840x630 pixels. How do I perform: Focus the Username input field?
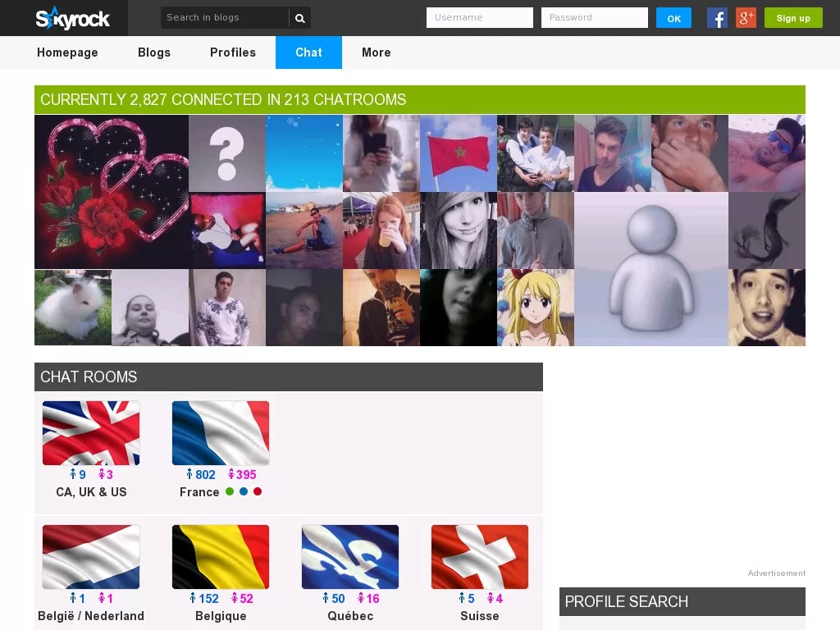tap(480, 18)
